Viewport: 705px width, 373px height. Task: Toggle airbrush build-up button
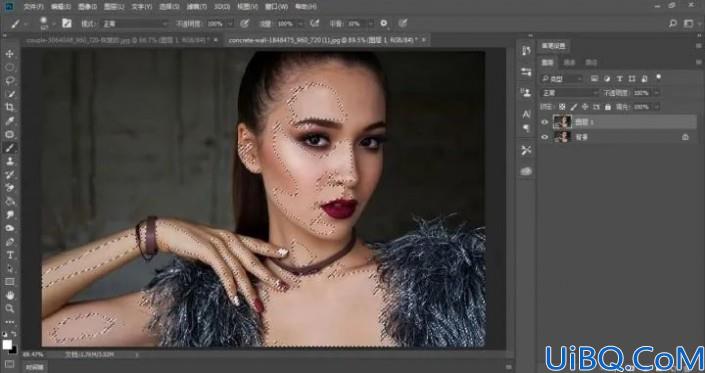pyautogui.click(x=315, y=23)
